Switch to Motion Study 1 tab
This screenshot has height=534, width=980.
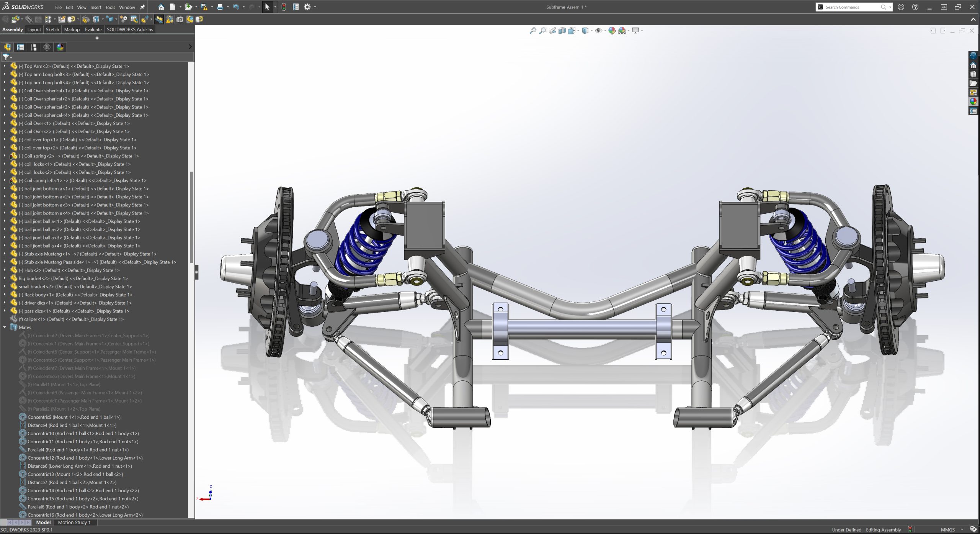tap(74, 522)
